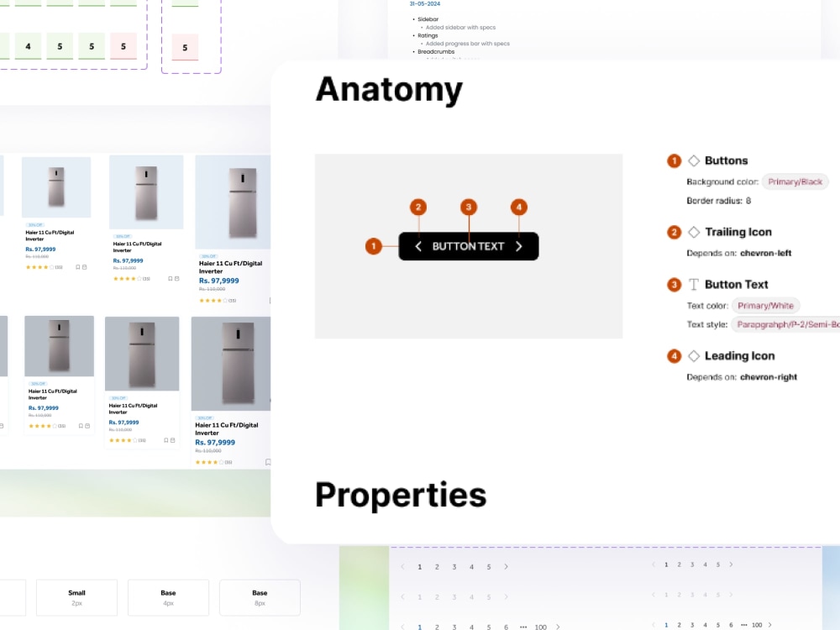This screenshot has width=840, height=630.
Task: Click the 'Border radius: 8' text
Action: click(x=719, y=201)
